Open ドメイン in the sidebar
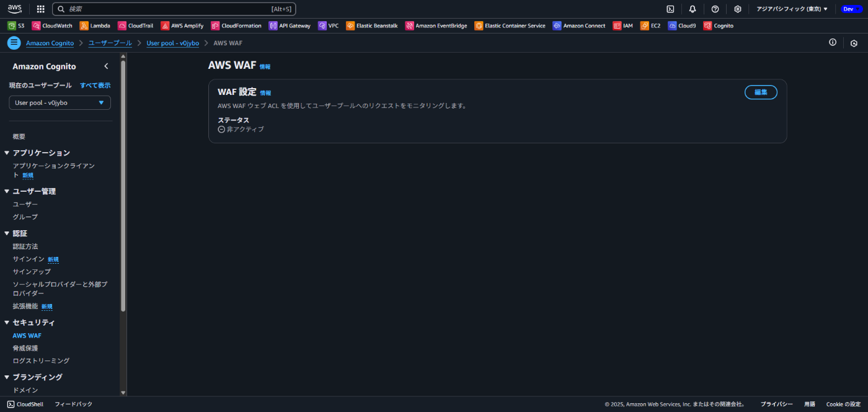Viewport: 868px width, 412px height. [x=25, y=390]
